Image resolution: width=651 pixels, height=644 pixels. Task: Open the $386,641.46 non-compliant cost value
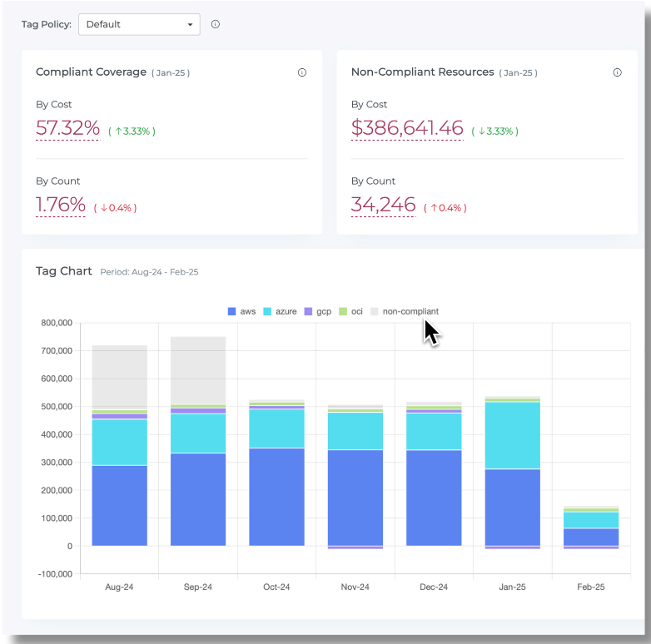(x=407, y=128)
